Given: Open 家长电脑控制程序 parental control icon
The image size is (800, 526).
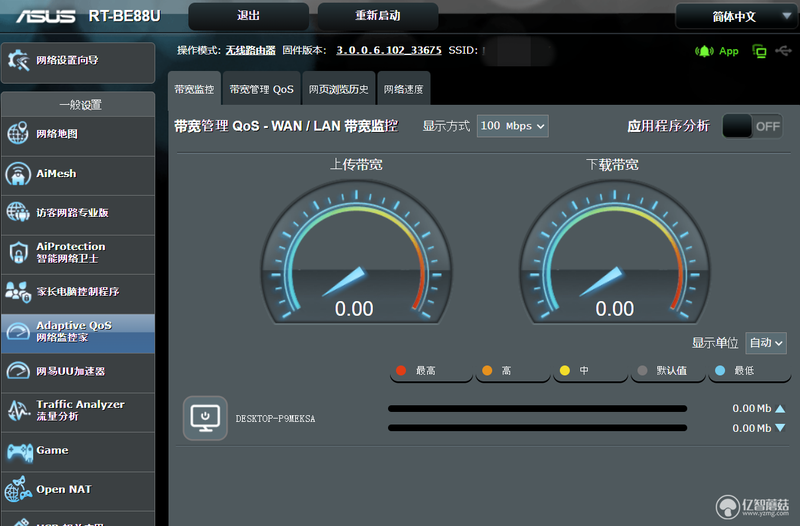Looking at the screenshot, I should (x=18, y=292).
